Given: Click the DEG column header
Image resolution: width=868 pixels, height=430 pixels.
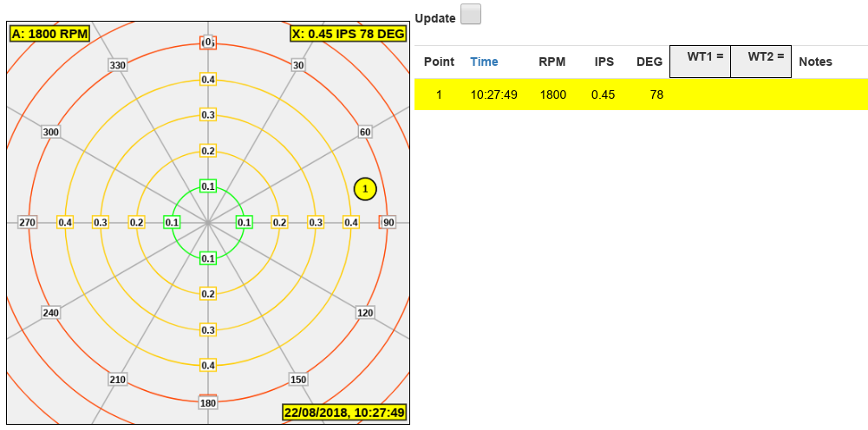Looking at the screenshot, I should pos(649,62).
